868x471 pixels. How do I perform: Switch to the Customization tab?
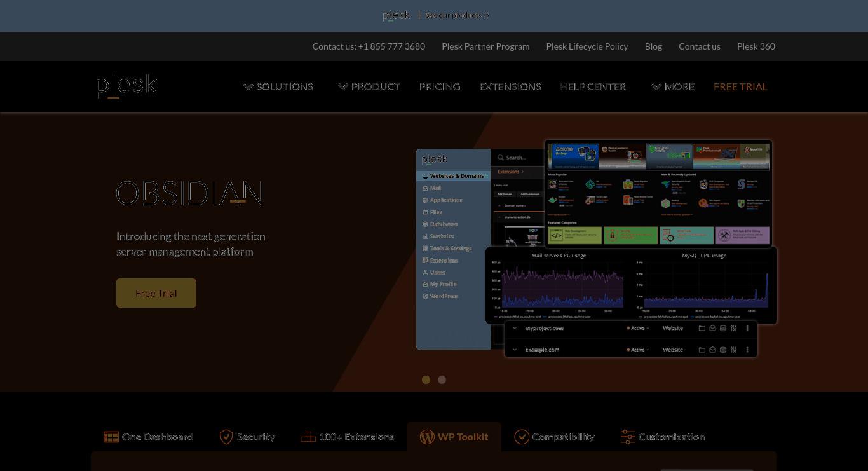click(x=662, y=437)
